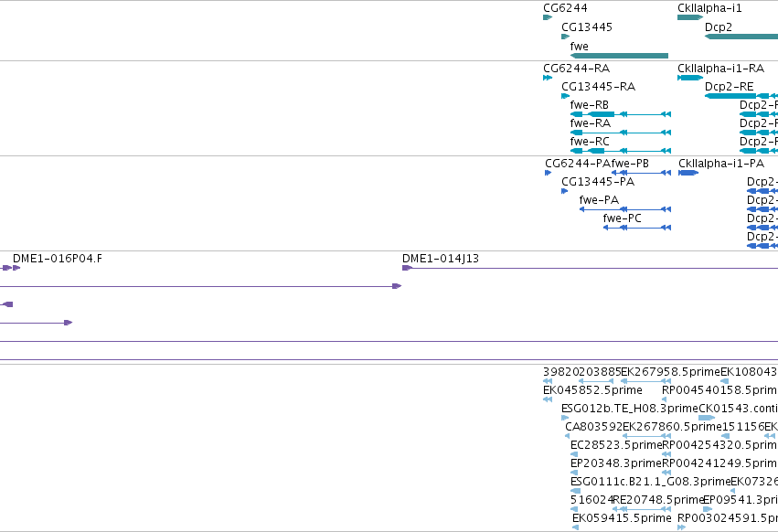Click the fwe-PC protein label
Screen dimensions: 778x532
(x=623, y=218)
